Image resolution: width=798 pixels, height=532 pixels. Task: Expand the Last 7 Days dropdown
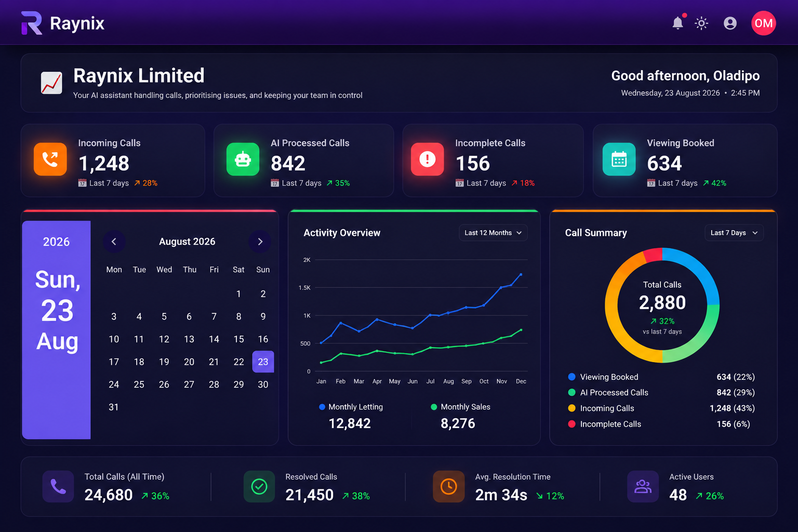pyautogui.click(x=734, y=233)
